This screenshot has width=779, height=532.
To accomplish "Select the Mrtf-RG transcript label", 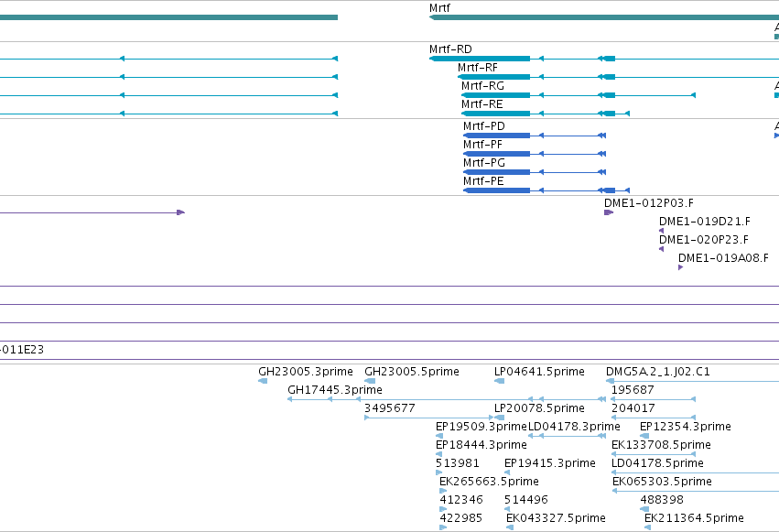I will [x=482, y=86].
